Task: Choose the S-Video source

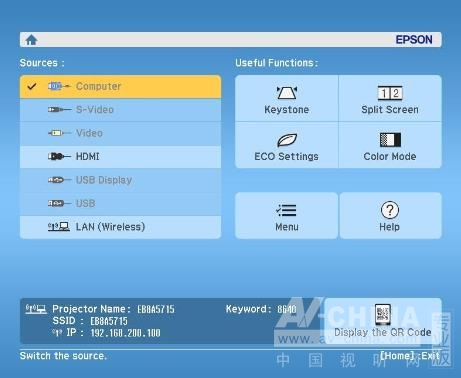Action: tap(120, 110)
